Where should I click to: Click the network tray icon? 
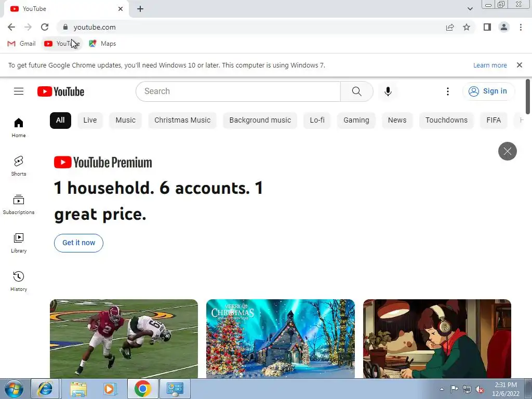[467, 389]
